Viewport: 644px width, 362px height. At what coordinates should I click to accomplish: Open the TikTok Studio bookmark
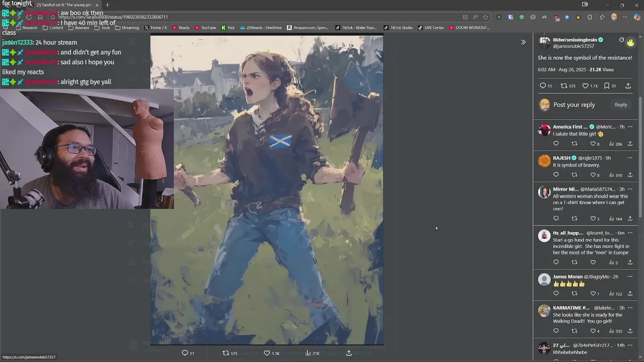click(398, 28)
